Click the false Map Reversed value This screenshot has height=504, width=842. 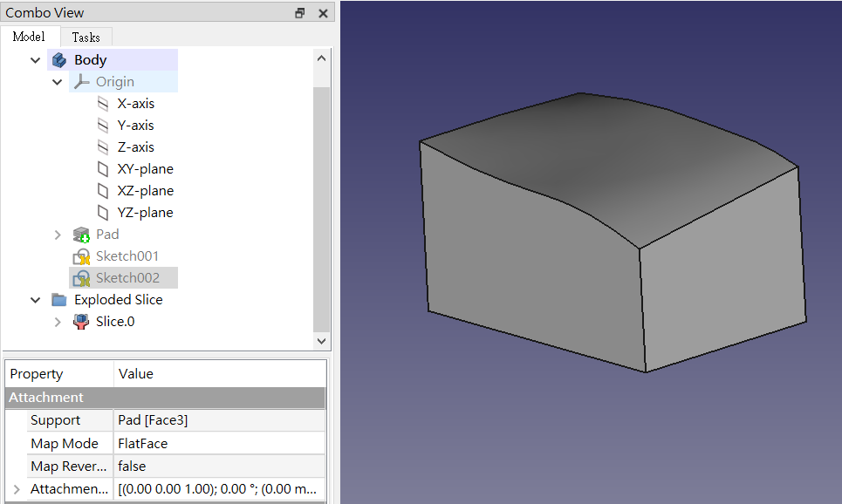tap(220, 467)
